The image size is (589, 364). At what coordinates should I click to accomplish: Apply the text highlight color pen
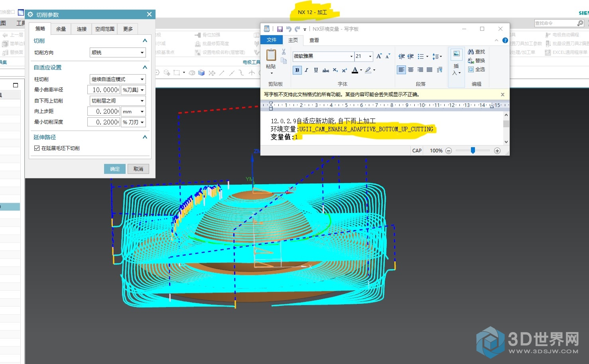(368, 70)
